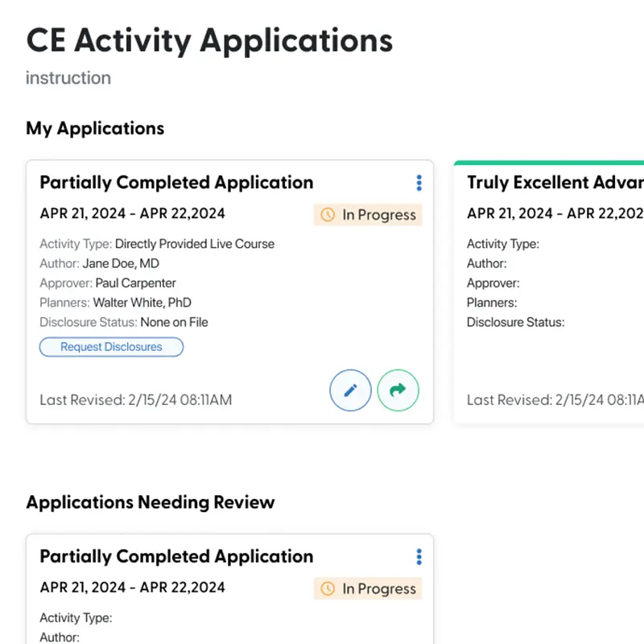Click the green forward arrow share button
This screenshot has width=644, height=644.
point(398,391)
